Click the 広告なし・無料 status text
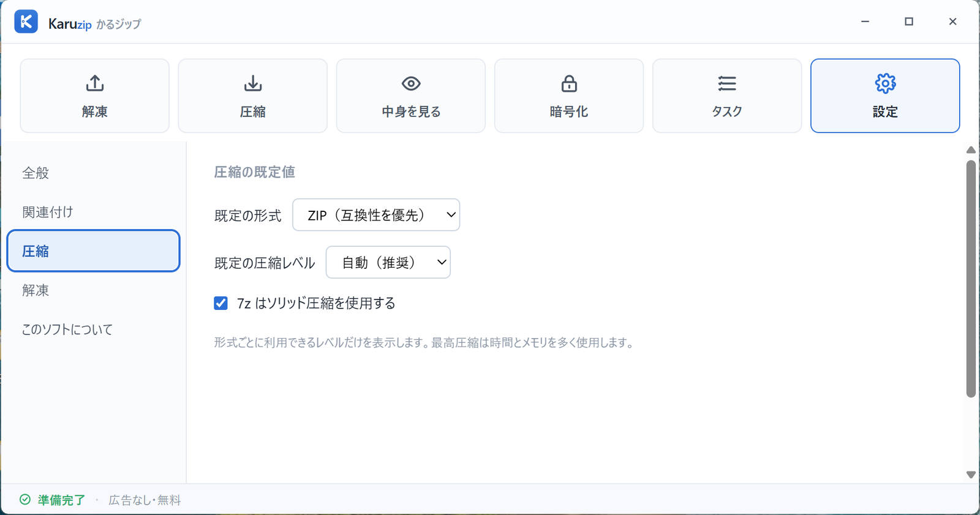The image size is (980, 515). 145,500
